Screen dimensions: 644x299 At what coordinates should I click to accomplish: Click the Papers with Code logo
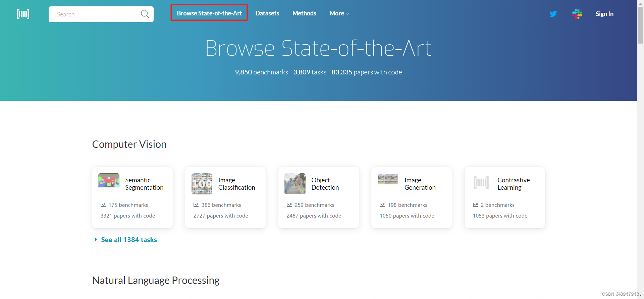(23, 14)
